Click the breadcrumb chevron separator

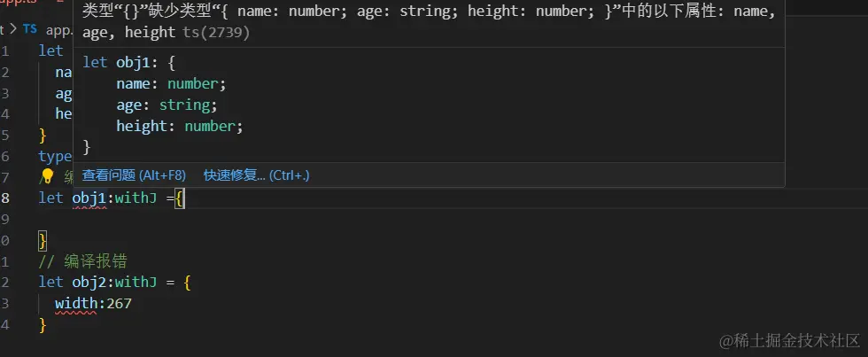pyautogui.click(x=12, y=28)
